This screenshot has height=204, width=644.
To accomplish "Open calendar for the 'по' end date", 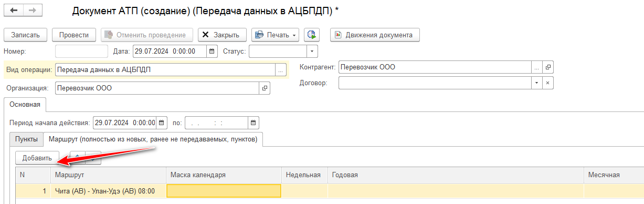I will click(254, 123).
